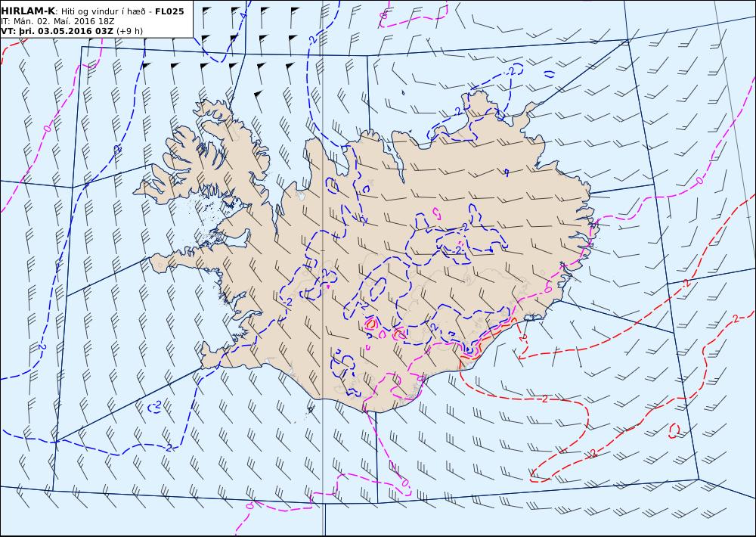Click the "IT: Mán. 02. Maí. 2016 18Z" line
The image size is (756, 537).
(57, 21)
